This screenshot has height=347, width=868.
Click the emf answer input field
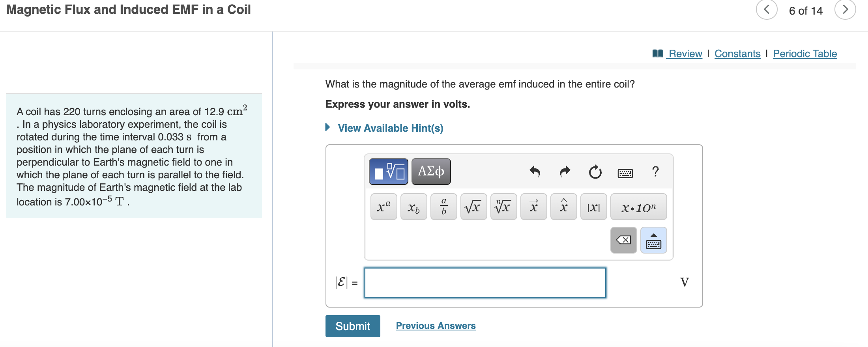(485, 283)
